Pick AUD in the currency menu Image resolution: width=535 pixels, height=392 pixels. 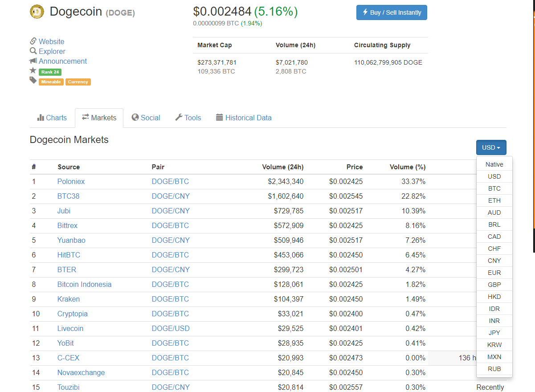tap(494, 212)
